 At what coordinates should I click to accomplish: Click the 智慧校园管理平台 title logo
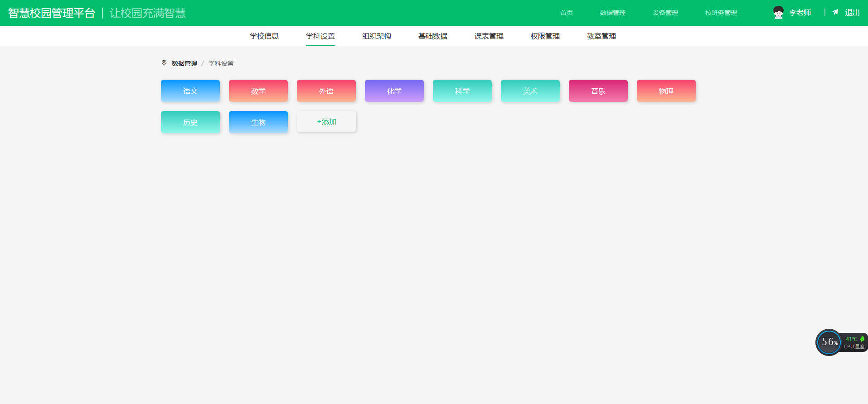(x=52, y=13)
